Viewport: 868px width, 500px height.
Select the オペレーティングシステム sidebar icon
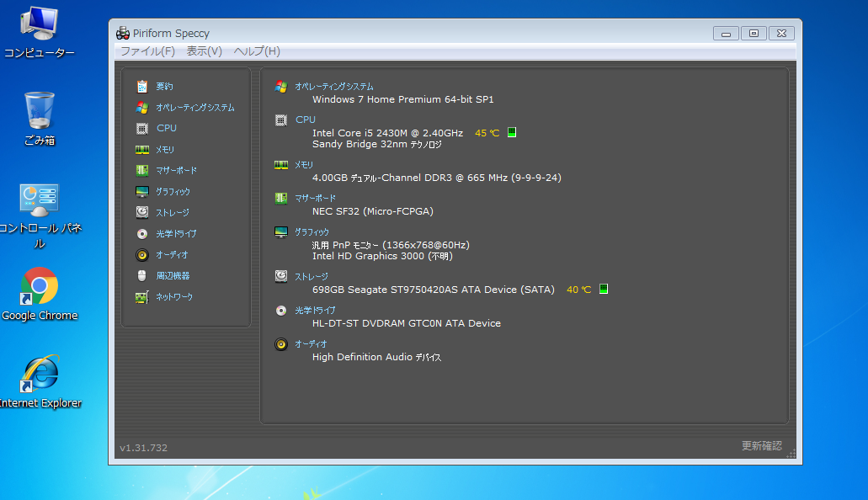[x=141, y=108]
